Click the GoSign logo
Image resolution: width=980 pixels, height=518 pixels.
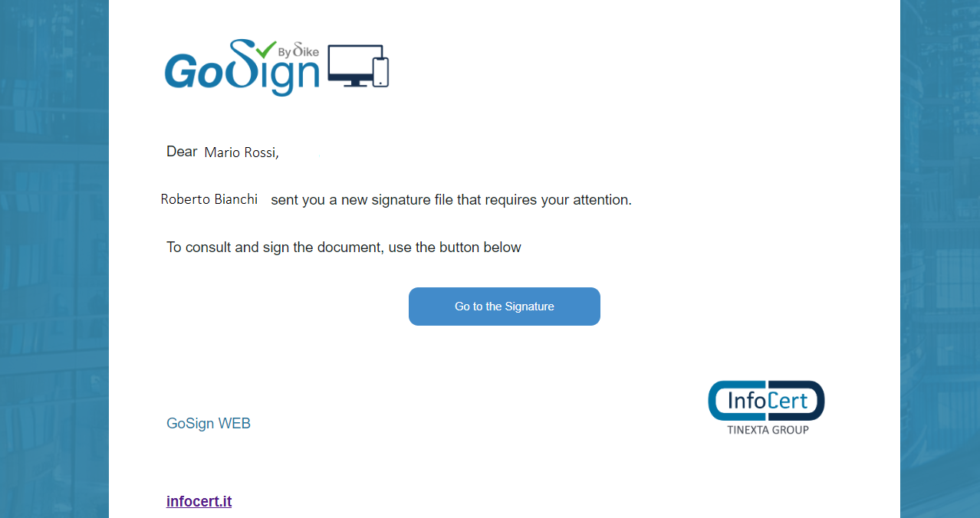[x=277, y=67]
